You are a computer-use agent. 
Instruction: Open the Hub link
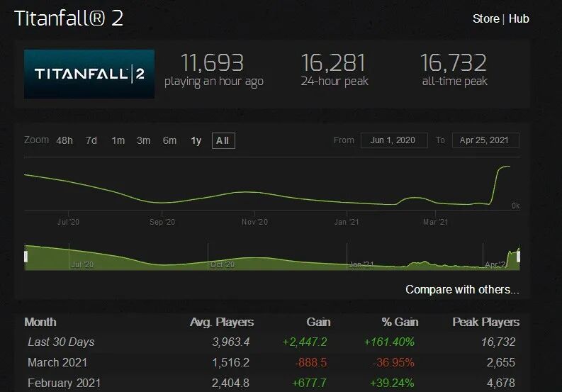(x=519, y=18)
